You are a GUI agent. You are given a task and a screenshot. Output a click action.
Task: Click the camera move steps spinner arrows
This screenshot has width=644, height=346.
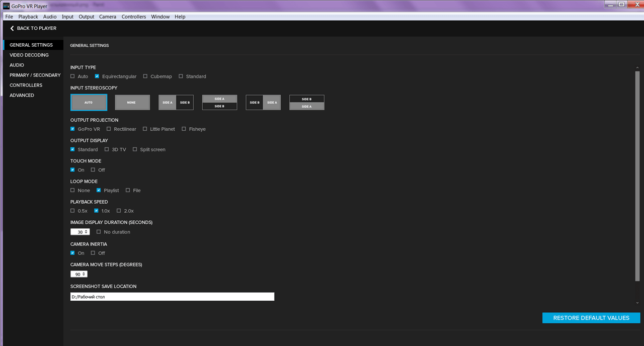(85, 274)
